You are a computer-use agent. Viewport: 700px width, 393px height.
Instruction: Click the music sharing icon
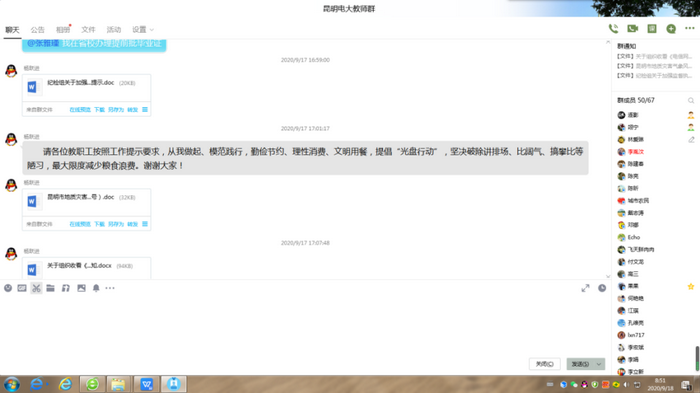coord(66,288)
